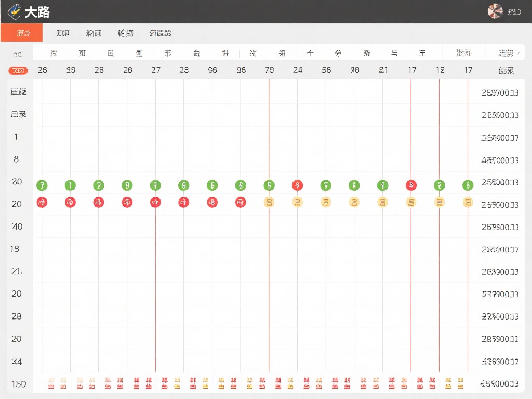This screenshot has height=399, width=532.
Task: Click the 大路 app logo icon
Action: (x=14, y=11)
